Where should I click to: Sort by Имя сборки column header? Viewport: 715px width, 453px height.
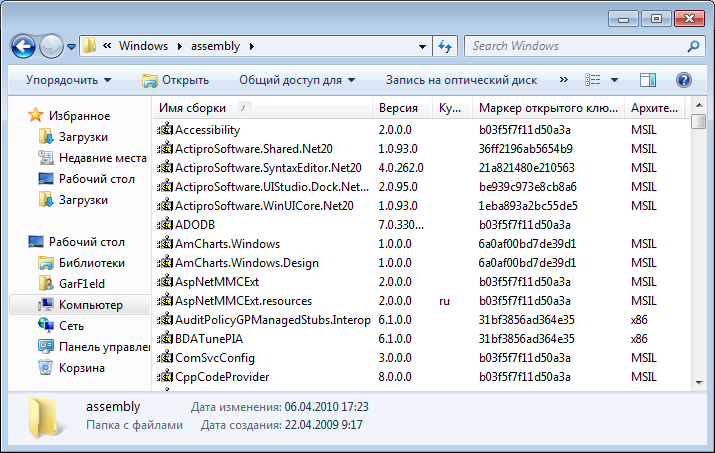(x=263, y=108)
